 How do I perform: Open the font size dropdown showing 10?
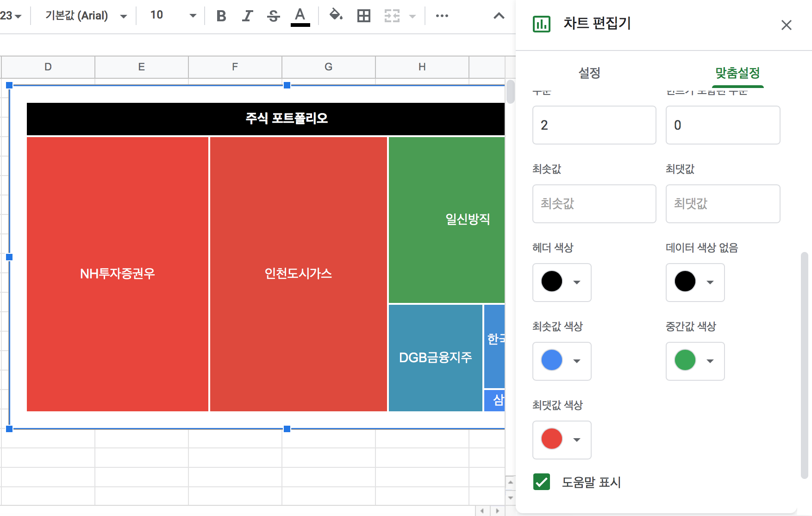tap(174, 16)
